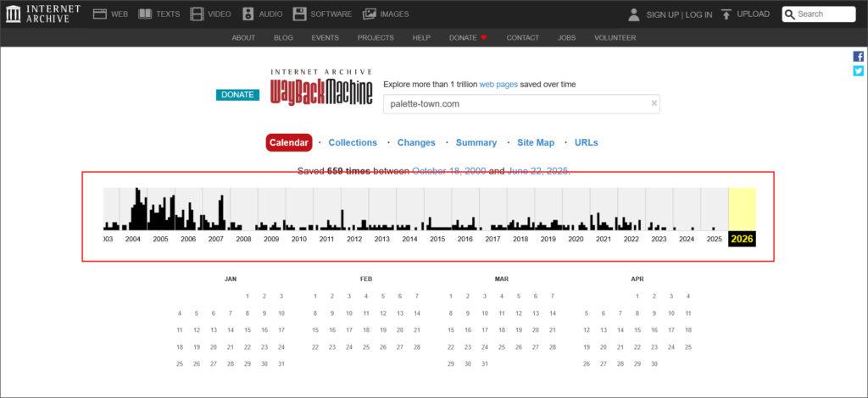Select year 2021 on the timeline
868x398 pixels.
point(604,239)
